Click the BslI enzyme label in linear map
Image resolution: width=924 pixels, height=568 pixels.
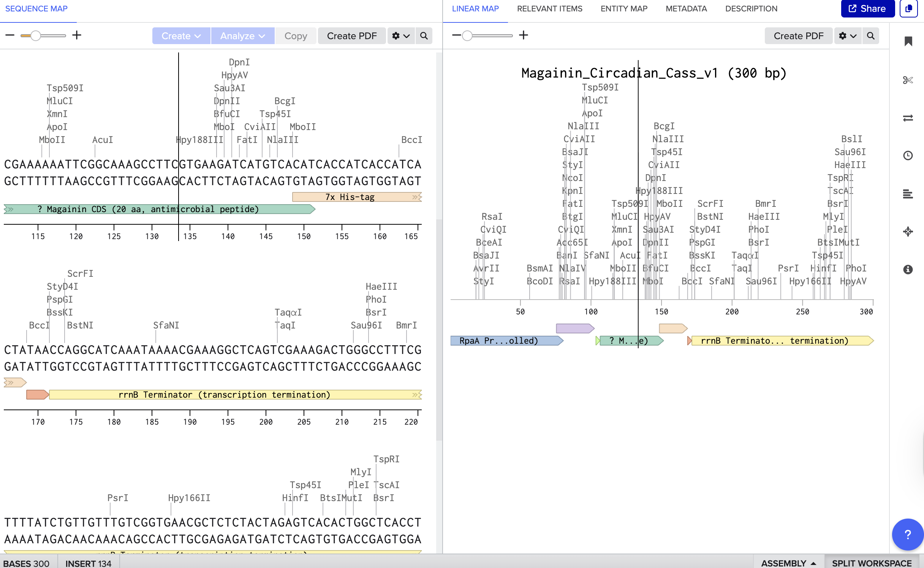tap(851, 139)
